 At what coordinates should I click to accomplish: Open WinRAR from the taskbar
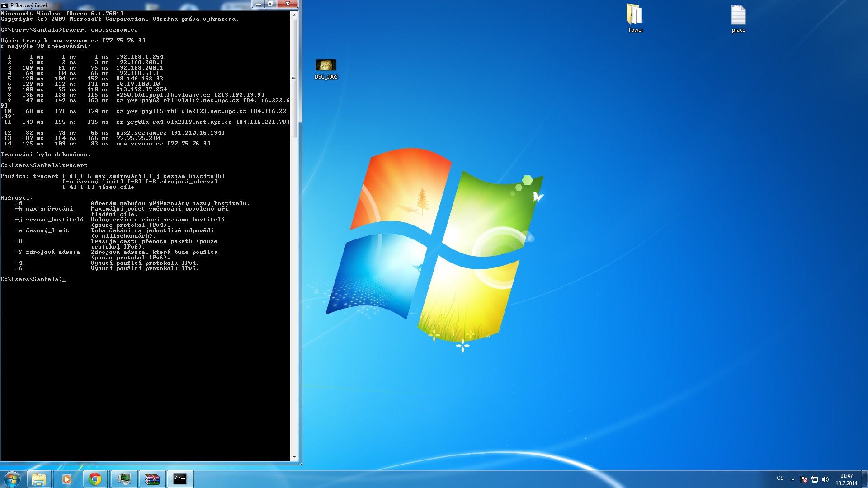[x=152, y=479]
